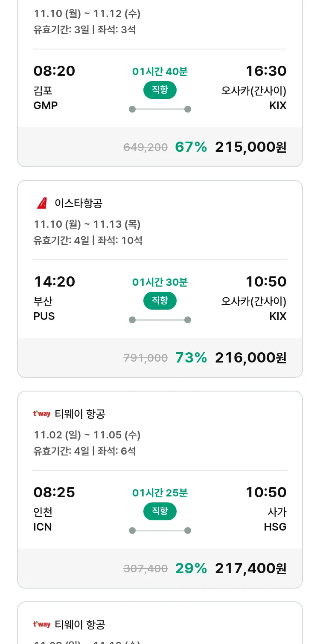Click the HSG airport code
Image resolution: width=320 pixels, height=644 pixels.
[x=275, y=527]
